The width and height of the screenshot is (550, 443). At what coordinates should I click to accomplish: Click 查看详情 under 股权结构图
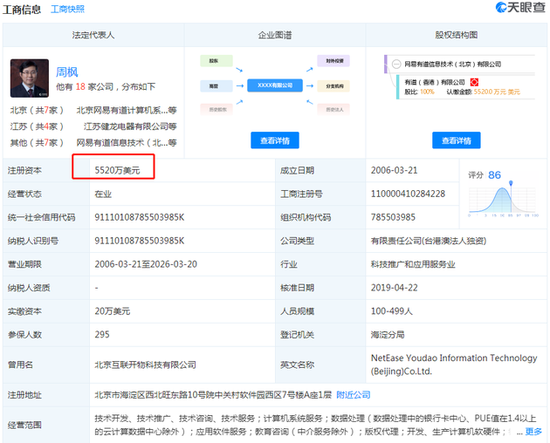pyautogui.click(x=456, y=141)
